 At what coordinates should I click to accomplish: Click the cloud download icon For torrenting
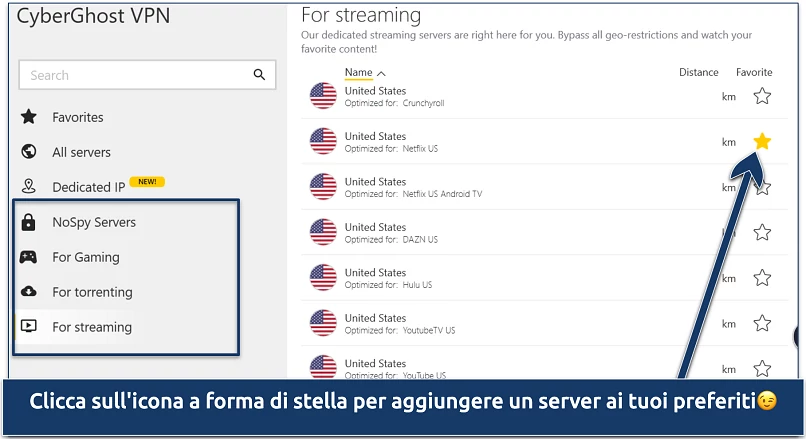click(28, 291)
